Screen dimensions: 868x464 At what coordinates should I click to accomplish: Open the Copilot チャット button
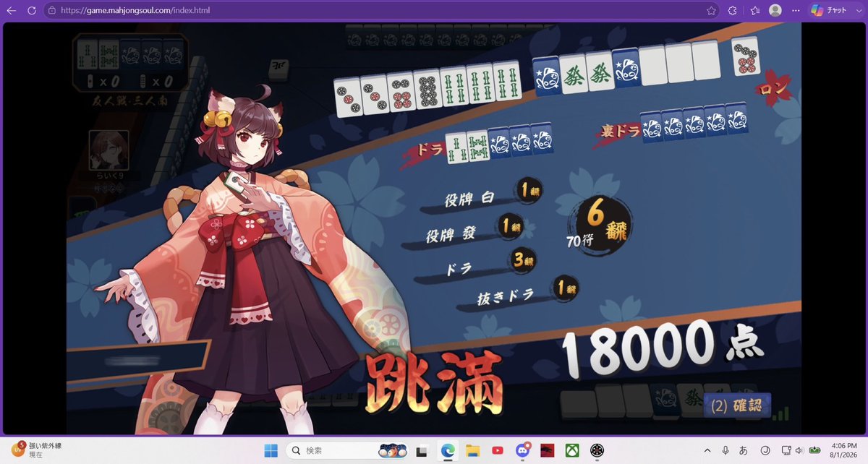click(829, 11)
